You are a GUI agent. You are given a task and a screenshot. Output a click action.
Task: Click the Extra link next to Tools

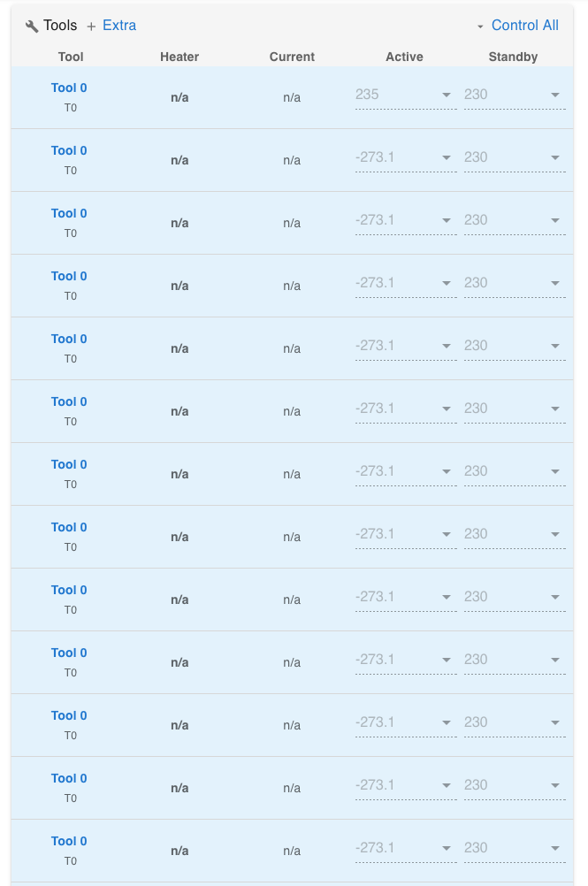119,26
